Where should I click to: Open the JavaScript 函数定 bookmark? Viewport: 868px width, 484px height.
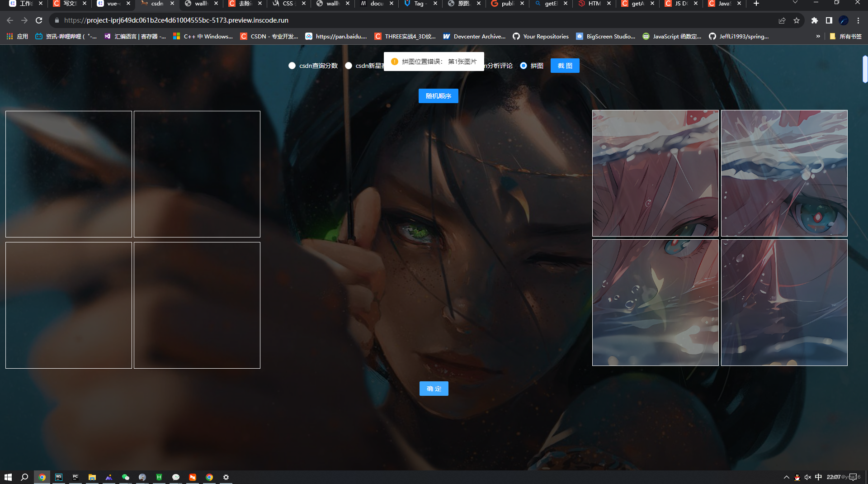(x=672, y=36)
